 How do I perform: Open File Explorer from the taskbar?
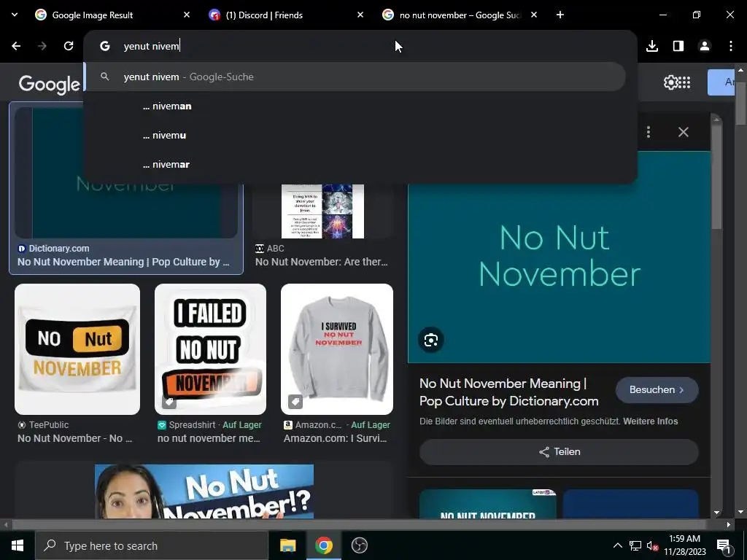pos(287,545)
